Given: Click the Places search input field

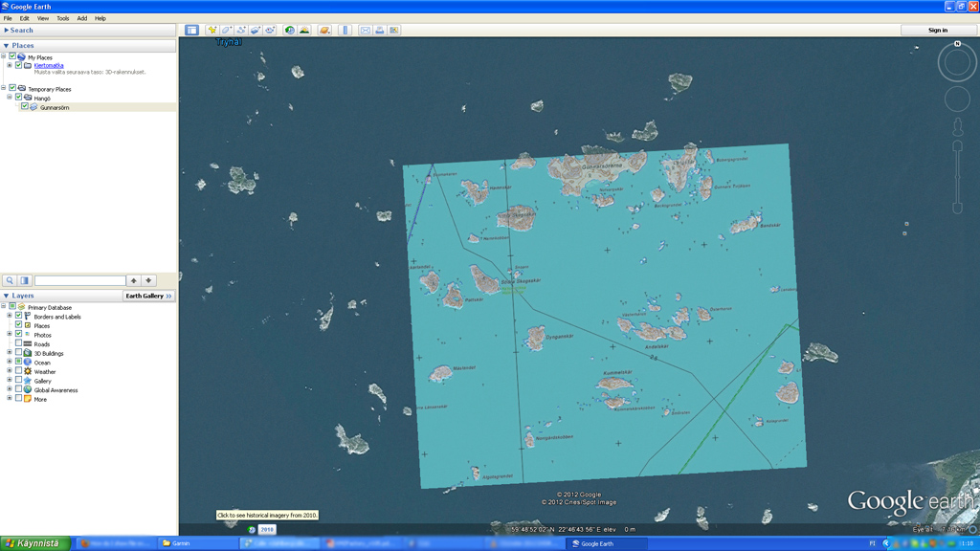Looking at the screenshot, I should point(79,280).
